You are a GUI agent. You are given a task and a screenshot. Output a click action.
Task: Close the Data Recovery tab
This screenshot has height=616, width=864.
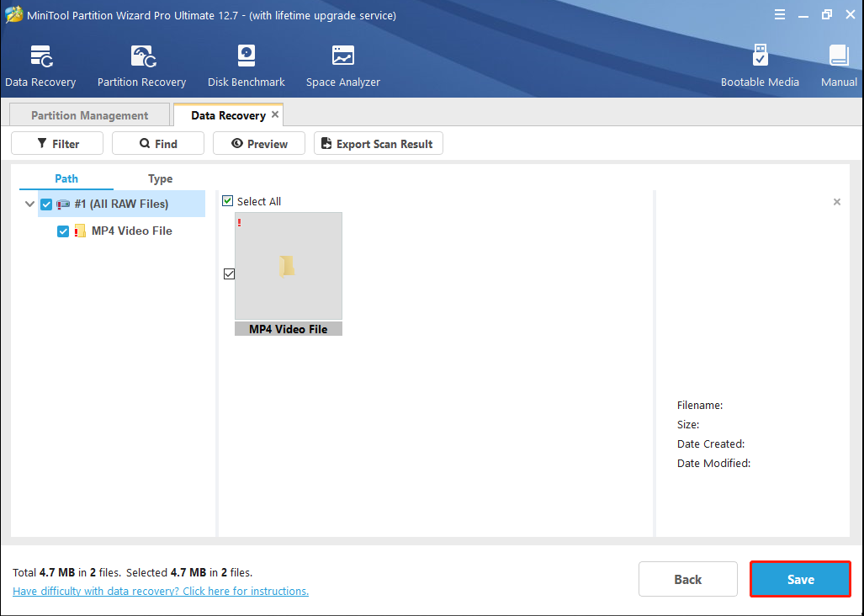[x=275, y=114]
